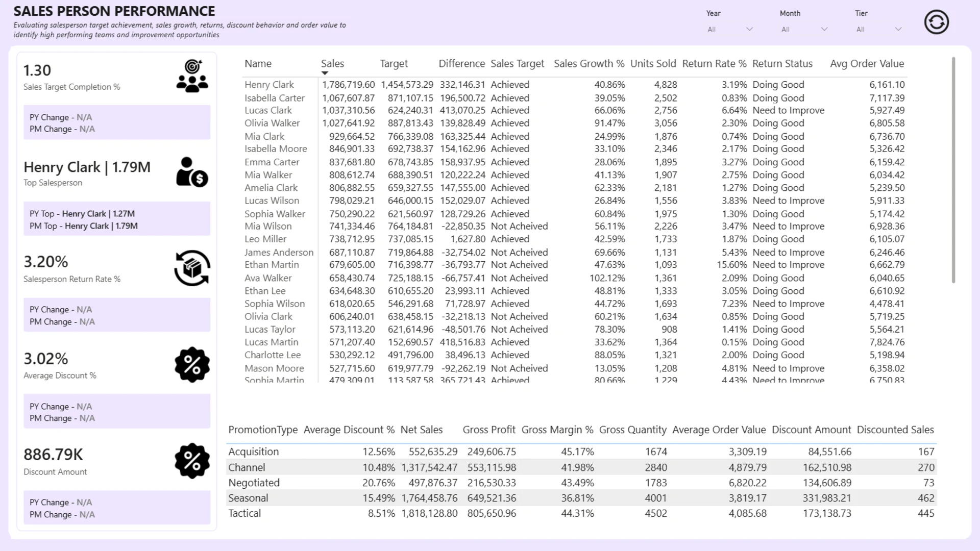Sort table by Name column header
980x551 pixels.
[x=258, y=64]
